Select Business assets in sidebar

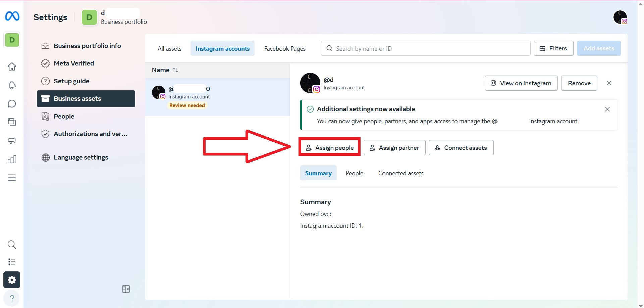tap(86, 99)
